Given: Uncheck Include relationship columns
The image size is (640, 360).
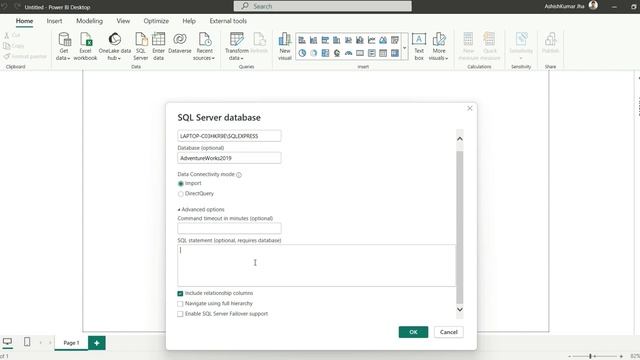Looking at the screenshot, I should tap(180, 293).
